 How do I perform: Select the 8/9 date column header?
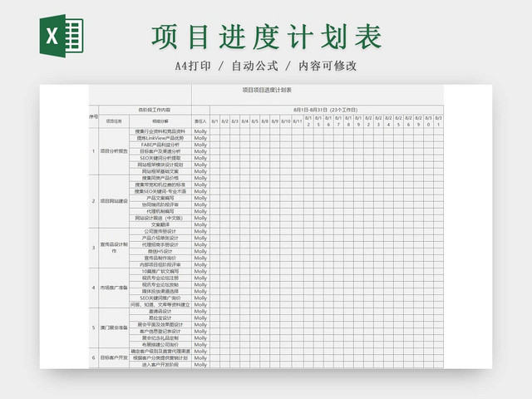(x=275, y=121)
